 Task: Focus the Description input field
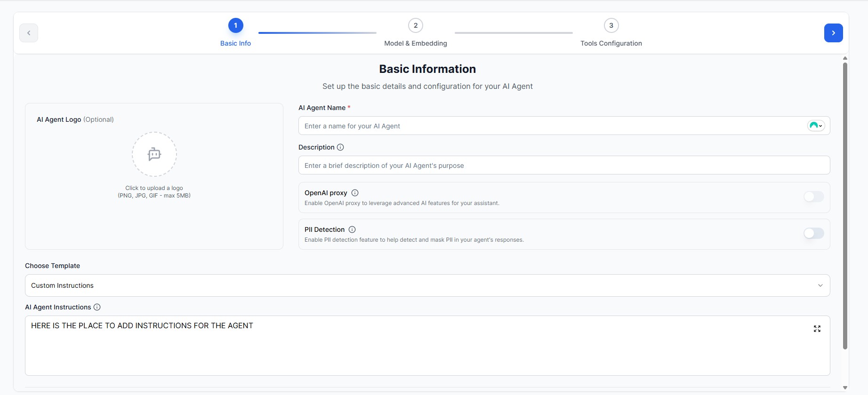564,165
